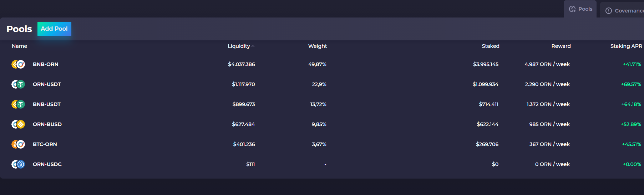Select the $1.117.970 liquidity value
Image resolution: width=644 pixels, height=195 pixels.
pos(243,84)
